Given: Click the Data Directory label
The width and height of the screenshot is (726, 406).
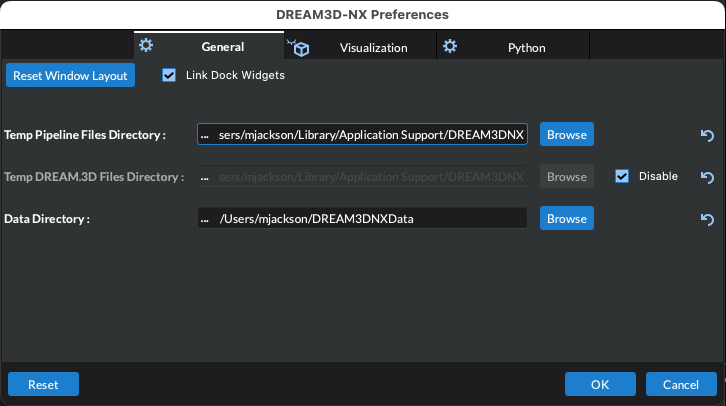Looking at the screenshot, I should pyautogui.click(x=47, y=219).
